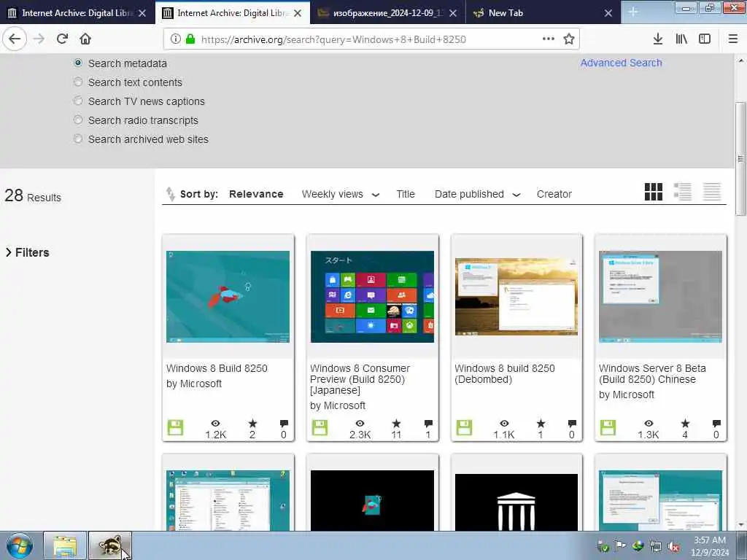This screenshot has height=560, width=747.
Task: Click the raccoon browser taskbar icon
Action: [110, 546]
